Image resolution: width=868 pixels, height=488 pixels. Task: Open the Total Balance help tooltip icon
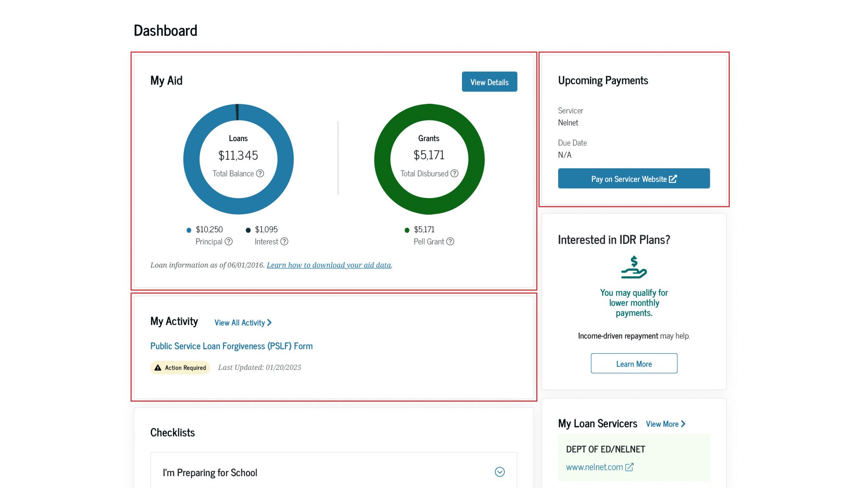(260, 173)
